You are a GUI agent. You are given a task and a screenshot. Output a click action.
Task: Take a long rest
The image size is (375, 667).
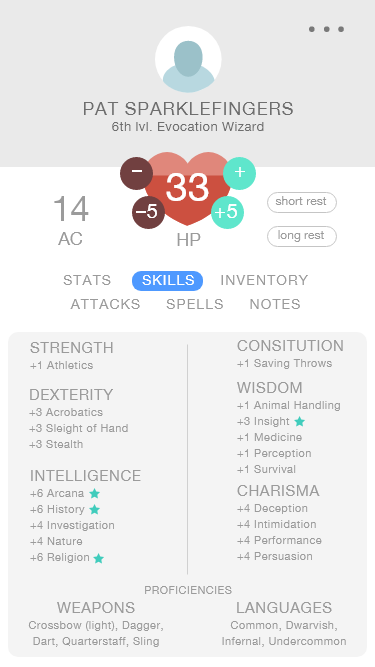tap(302, 236)
